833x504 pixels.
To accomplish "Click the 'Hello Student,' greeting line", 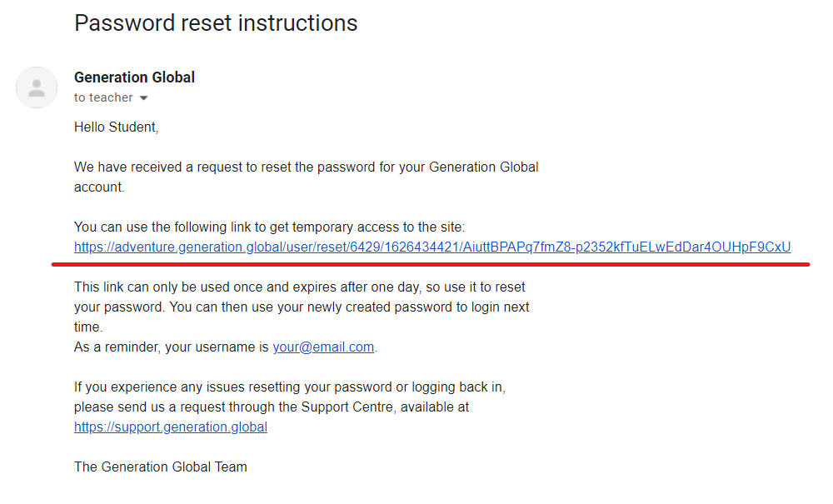I will (117, 127).
